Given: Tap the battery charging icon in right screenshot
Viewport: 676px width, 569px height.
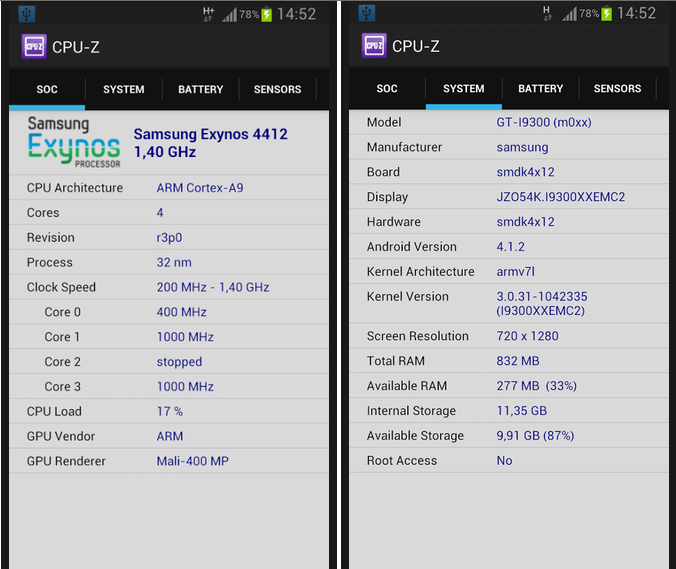Looking at the screenshot, I should [607, 14].
